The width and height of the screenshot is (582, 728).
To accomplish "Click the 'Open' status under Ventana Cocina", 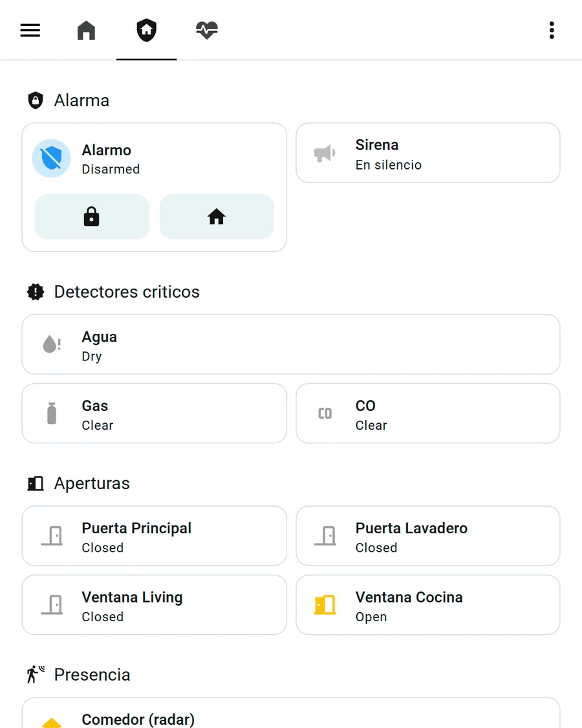I will (x=371, y=617).
